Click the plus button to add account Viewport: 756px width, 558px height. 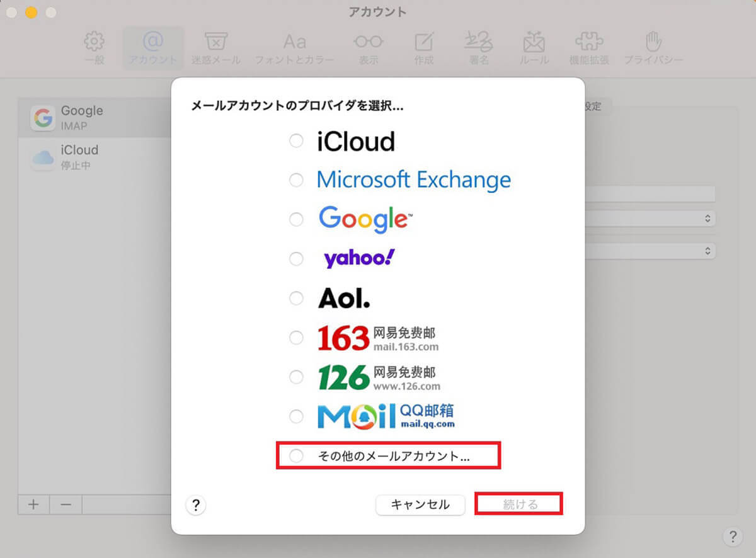tap(34, 504)
